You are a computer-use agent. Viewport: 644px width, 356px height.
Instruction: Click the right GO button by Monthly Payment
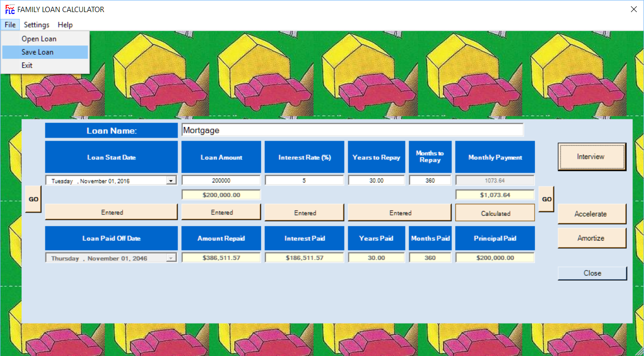(547, 199)
